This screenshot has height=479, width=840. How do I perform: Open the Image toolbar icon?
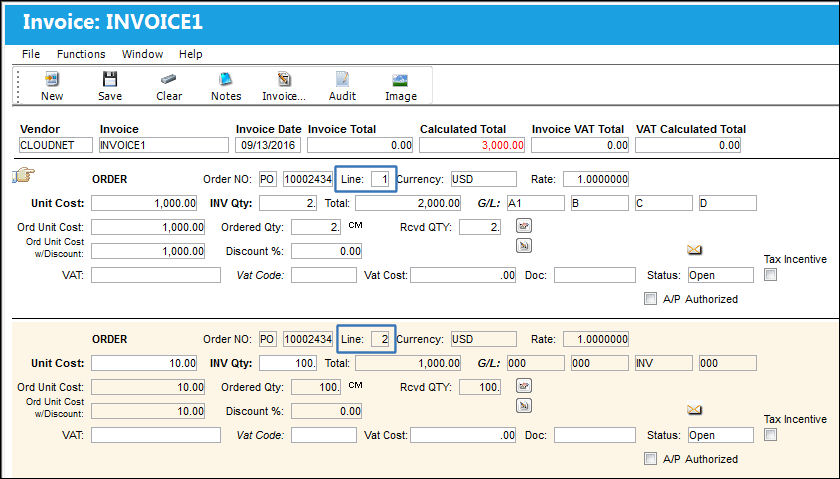pyautogui.click(x=400, y=80)
